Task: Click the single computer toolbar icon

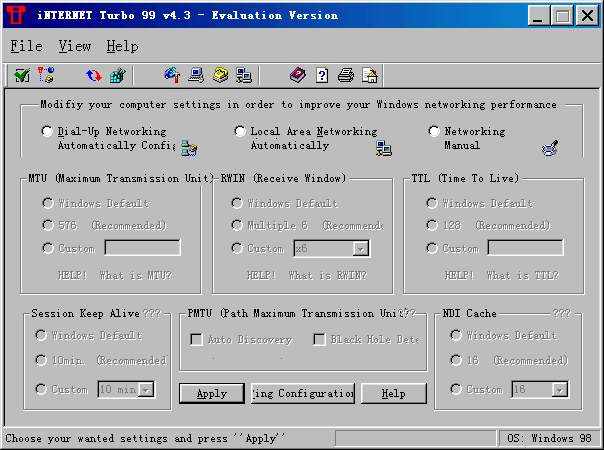Action: coord(196,75)
